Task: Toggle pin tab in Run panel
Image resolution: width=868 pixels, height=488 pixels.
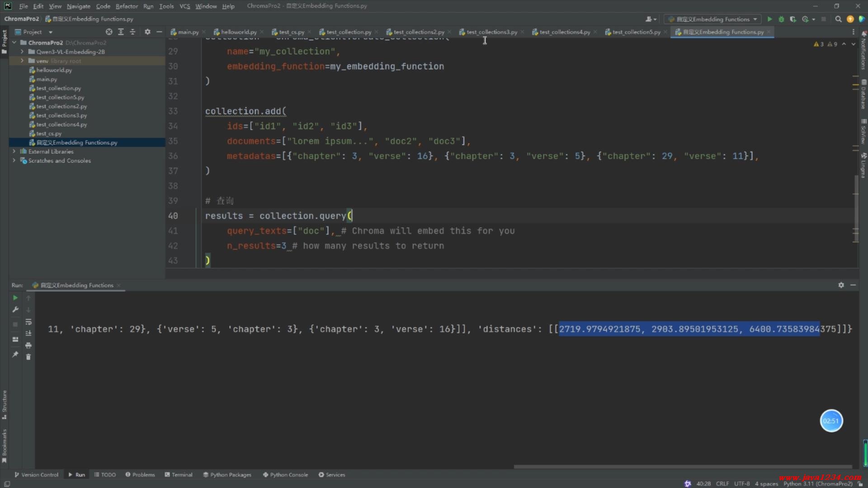Action: [15, 355]
